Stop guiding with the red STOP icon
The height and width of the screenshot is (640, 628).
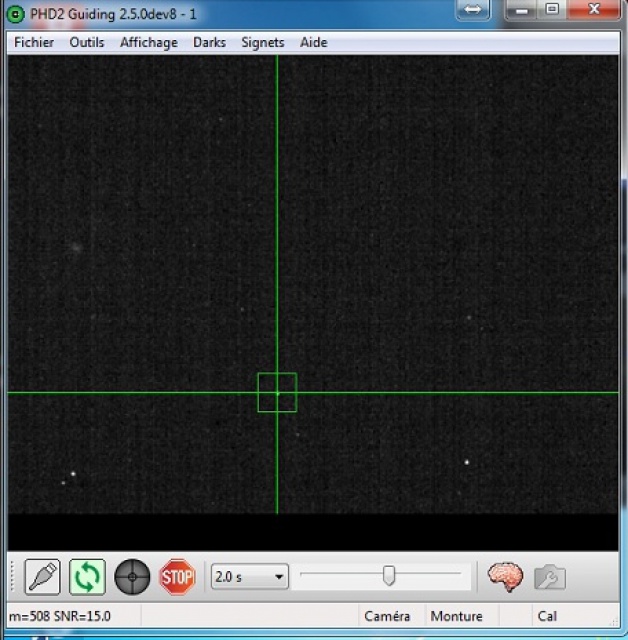pyautogui.click(x=177, y=577)
